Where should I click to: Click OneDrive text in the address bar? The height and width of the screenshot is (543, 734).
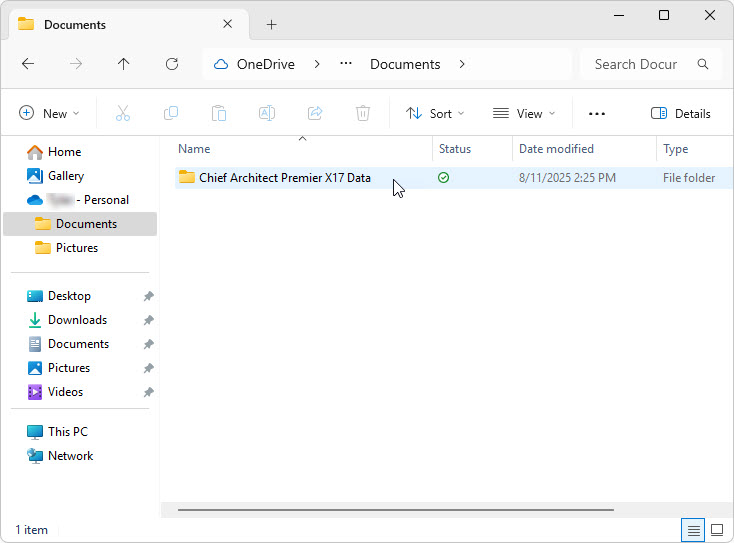[265, 64]
